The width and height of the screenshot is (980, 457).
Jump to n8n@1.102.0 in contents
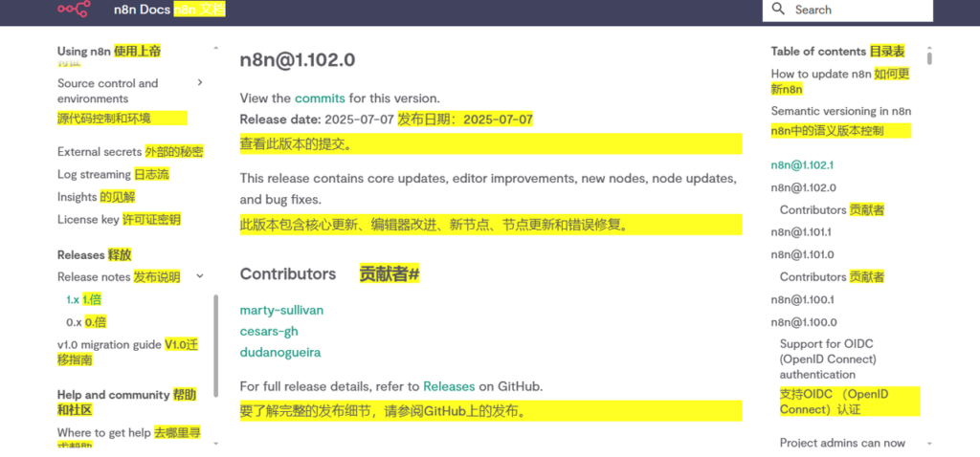(x=804, y=187)
